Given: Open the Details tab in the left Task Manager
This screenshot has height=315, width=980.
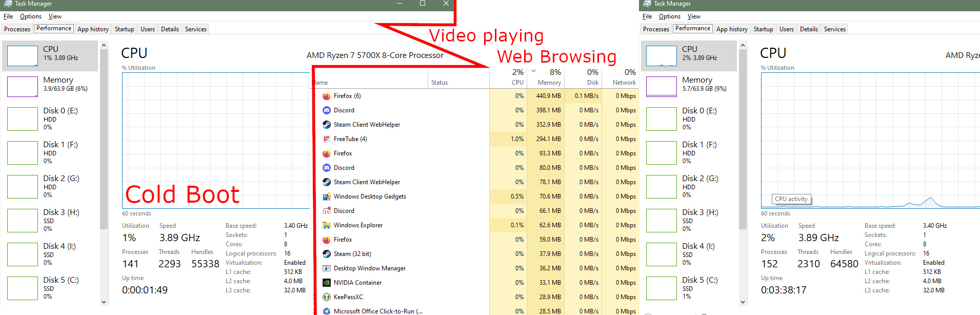Looking at the screenshot, I should pyautogui.click(x=170, y=29).
